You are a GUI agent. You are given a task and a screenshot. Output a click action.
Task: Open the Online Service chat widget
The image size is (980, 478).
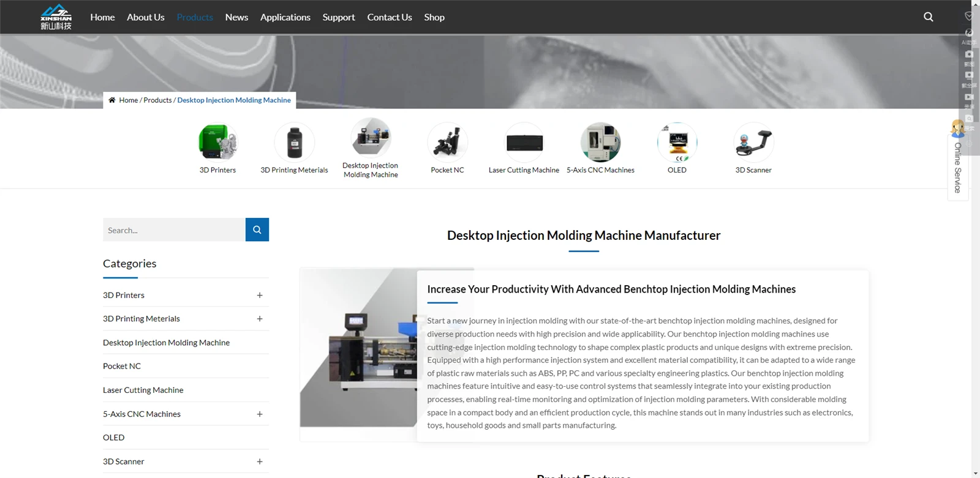(958, 160)
